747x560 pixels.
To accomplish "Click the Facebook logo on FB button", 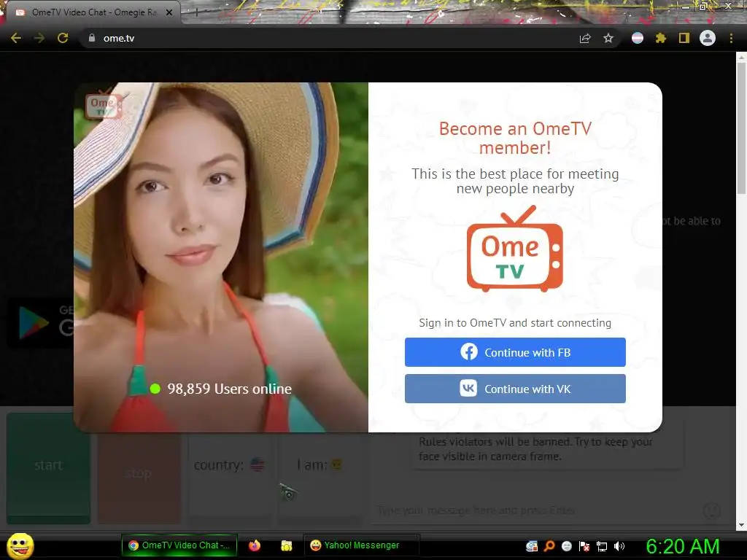I will 469,352.
